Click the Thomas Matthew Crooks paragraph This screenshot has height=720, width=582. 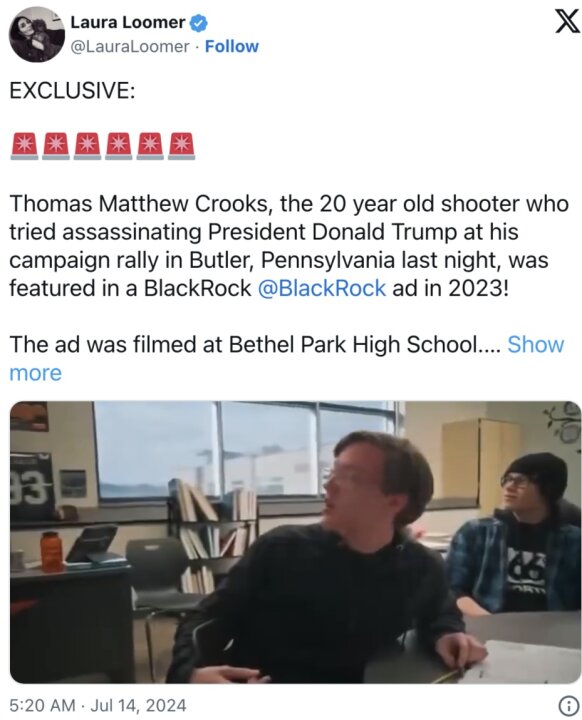click(289, 246)
